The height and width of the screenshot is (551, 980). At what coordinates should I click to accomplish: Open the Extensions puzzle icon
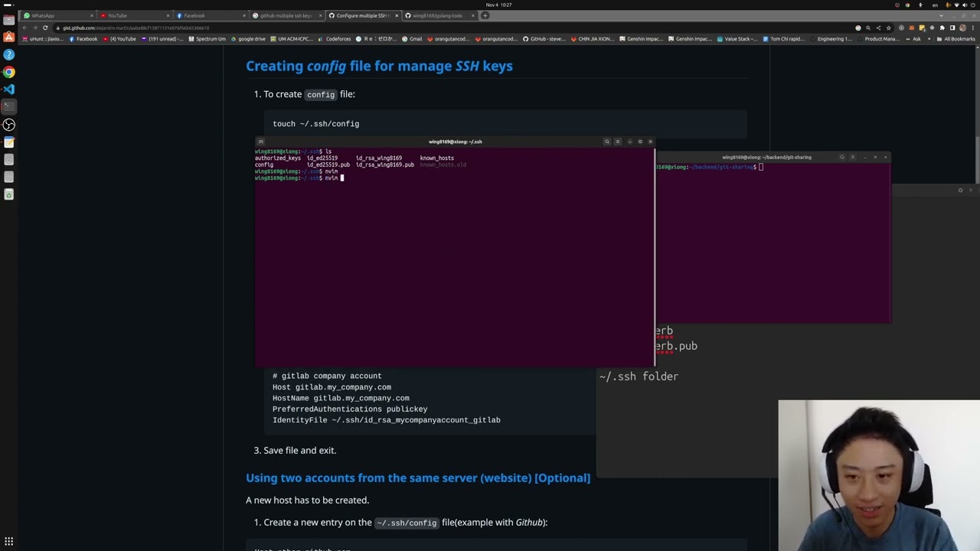coord(942,28)
